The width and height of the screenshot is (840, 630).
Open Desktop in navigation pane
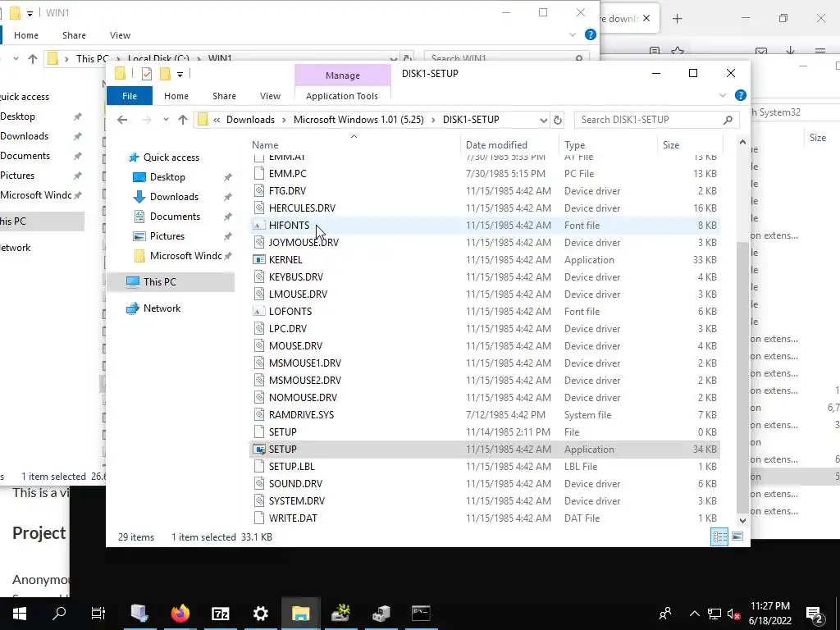click(167, 177)
